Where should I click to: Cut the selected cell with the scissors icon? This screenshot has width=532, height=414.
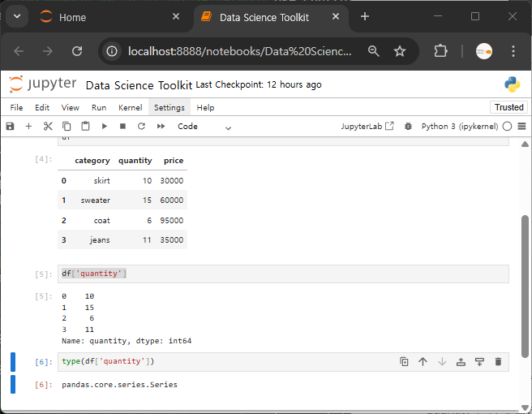click(48, 127)
